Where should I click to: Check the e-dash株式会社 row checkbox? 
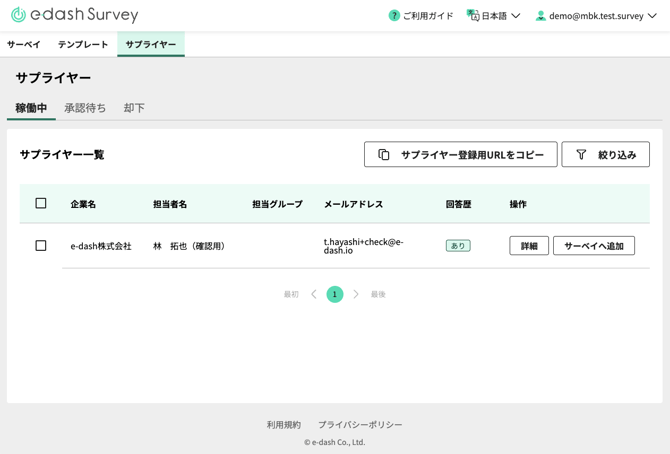[x=41, y=245]
